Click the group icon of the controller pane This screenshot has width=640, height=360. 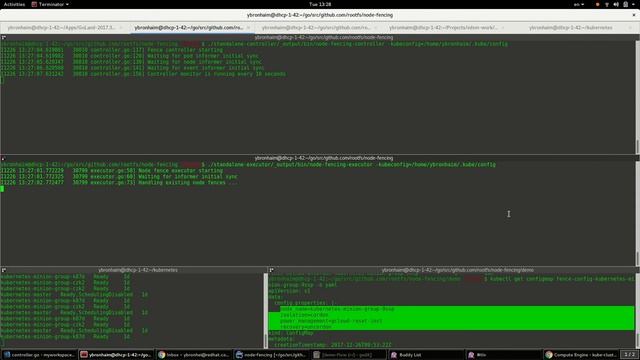click(x=4, y=38)
